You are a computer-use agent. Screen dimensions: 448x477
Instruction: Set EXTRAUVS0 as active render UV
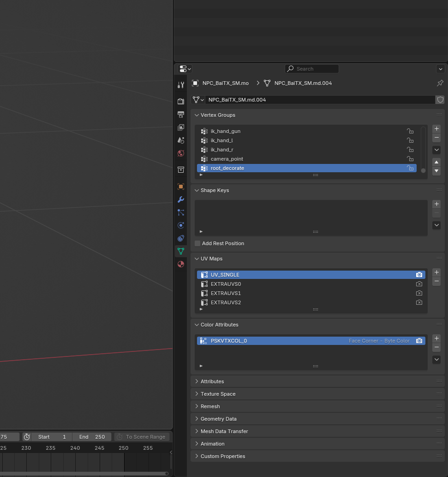(419, 284)
